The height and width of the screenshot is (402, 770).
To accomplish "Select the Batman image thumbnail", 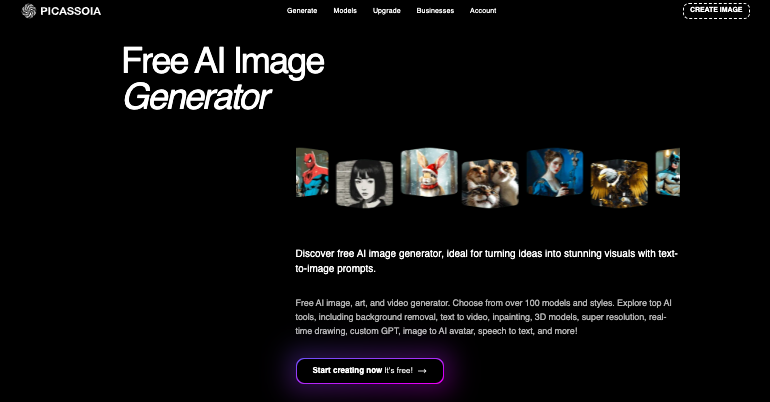I will 668,173.
